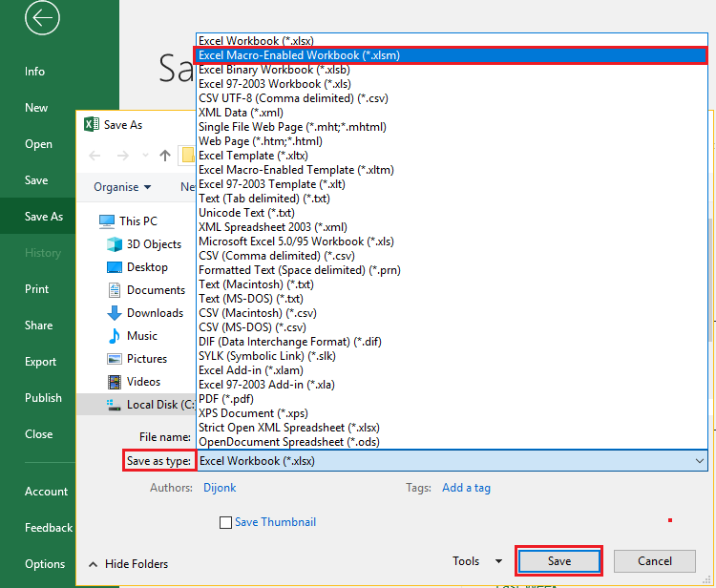Open Account in backstage menu
Screen dimensions: 716x588
pos(46,492)
